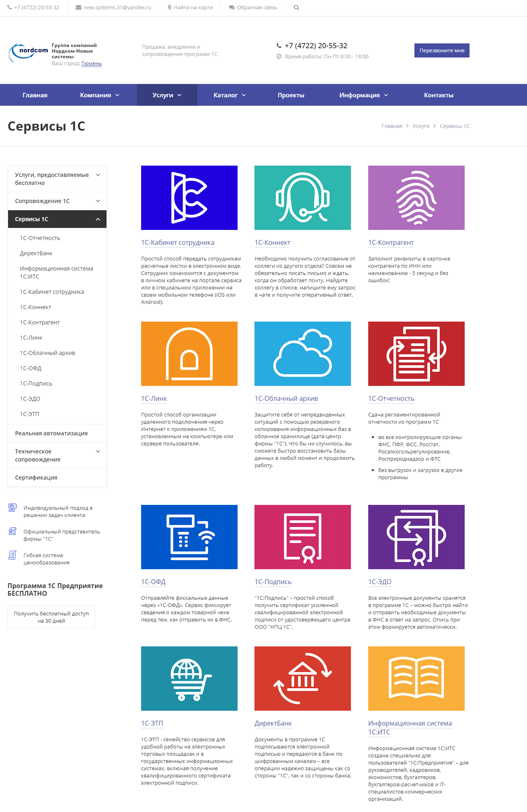This screenshot has width=527, height=812.
Task: Click the new.systems.31@yandex.ru email link
Action: click(x=117, y=7)
